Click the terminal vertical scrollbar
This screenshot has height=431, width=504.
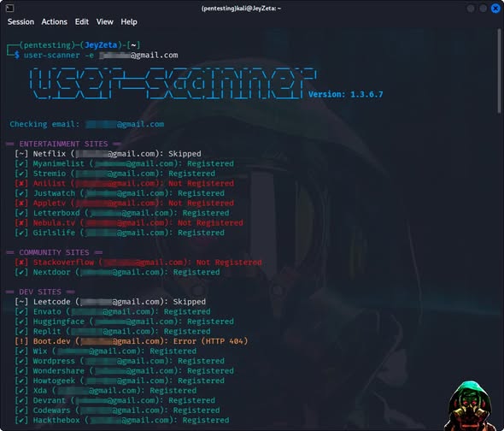click(499, 71)
